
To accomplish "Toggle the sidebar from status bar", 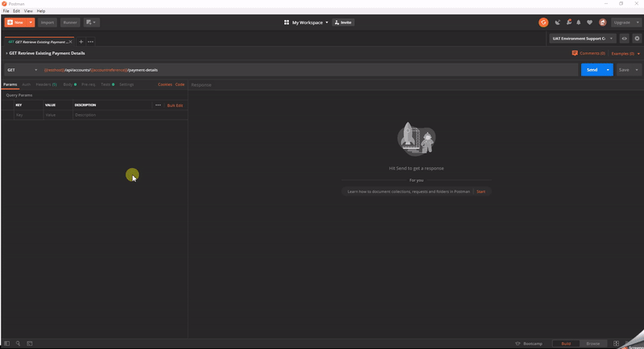I will pos(6,343).
